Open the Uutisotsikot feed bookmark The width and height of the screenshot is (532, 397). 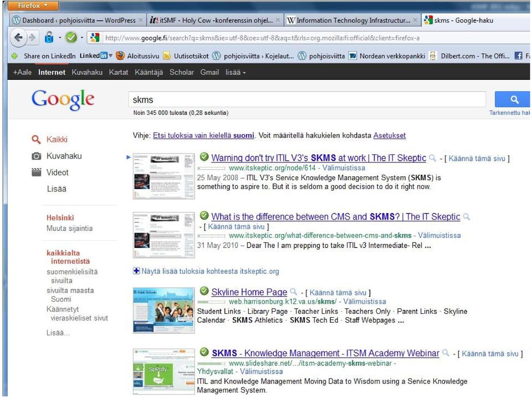coord(186,56)
